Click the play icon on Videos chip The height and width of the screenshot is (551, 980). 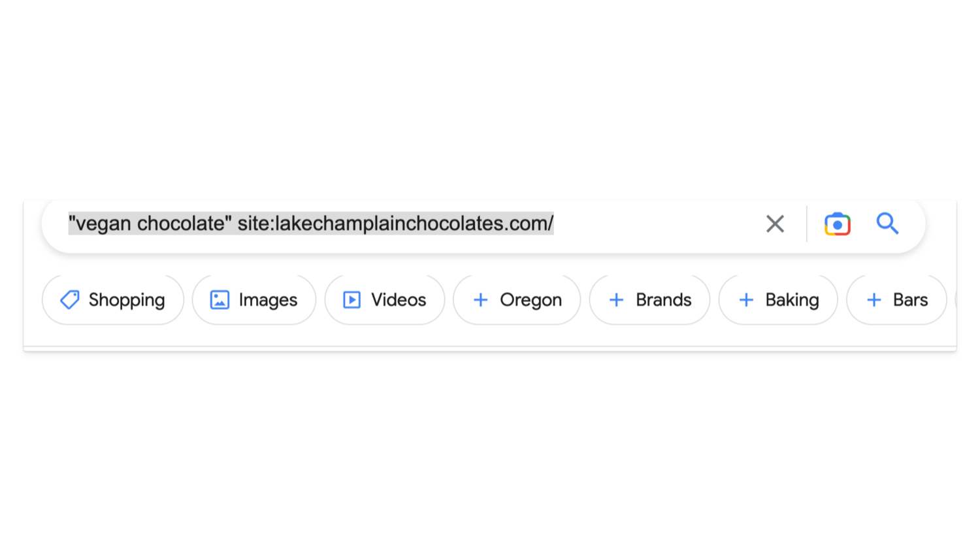tap(352, 300)
